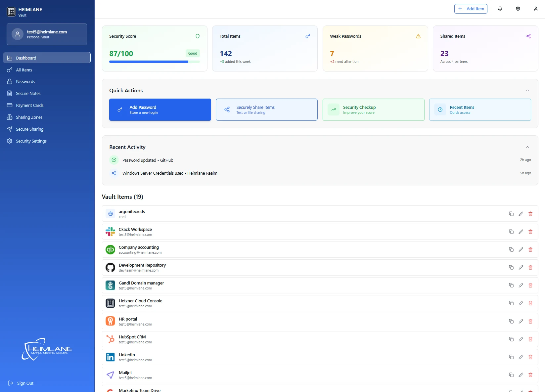Delete Mailjet entry
This screenshot has height=392, width=545.
point(530,375)
